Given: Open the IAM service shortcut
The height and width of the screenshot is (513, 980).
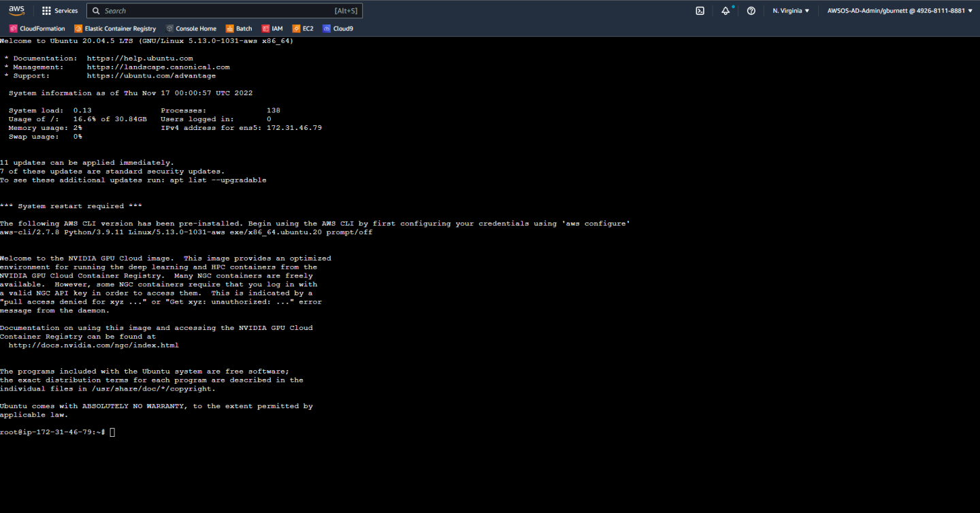Looking at the screenshot, I should click(x=272, y=28).
